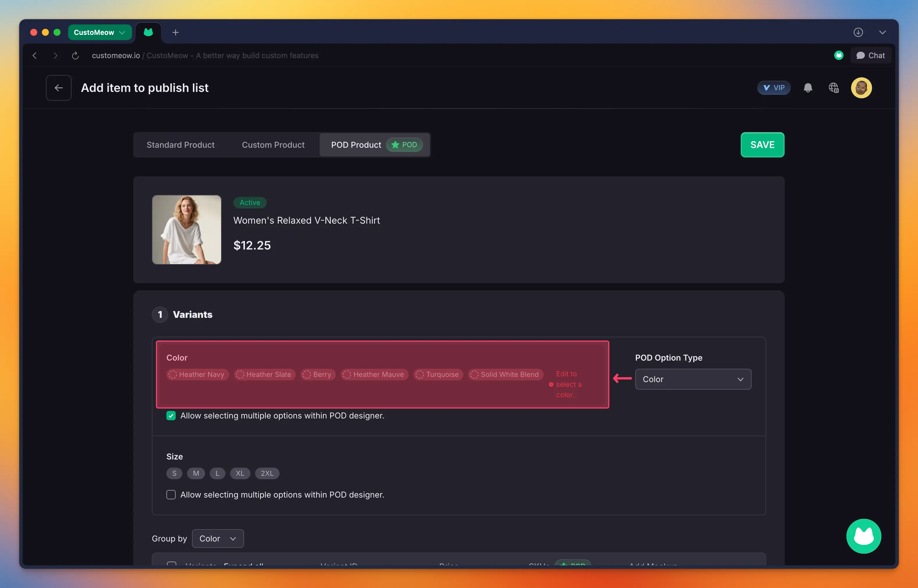Viewport: 918px width, 588px height.
Task: Click the Women's Relaxed V-Neck T-Shirt title
Action: pos(307,221)
